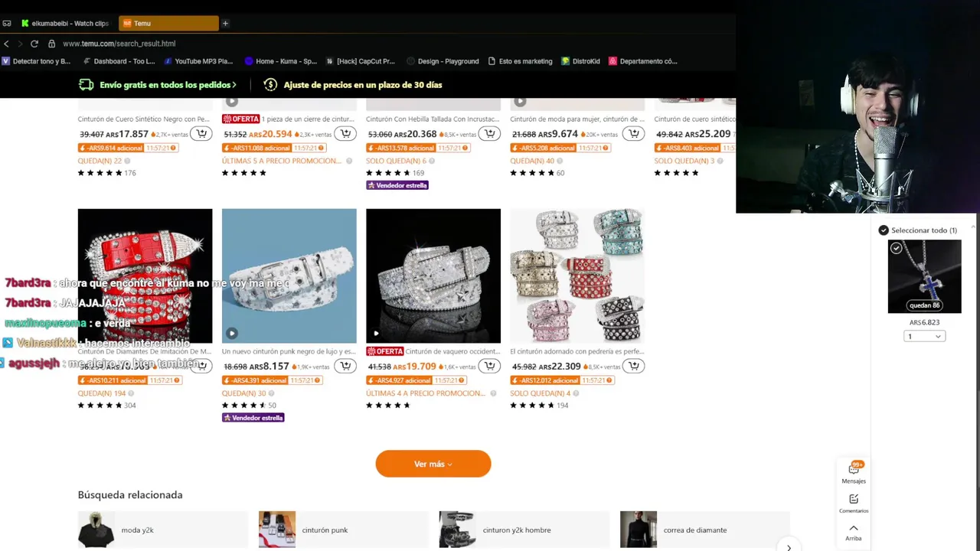
Task: Show next related searches with arrow
Action: [789, 547]
